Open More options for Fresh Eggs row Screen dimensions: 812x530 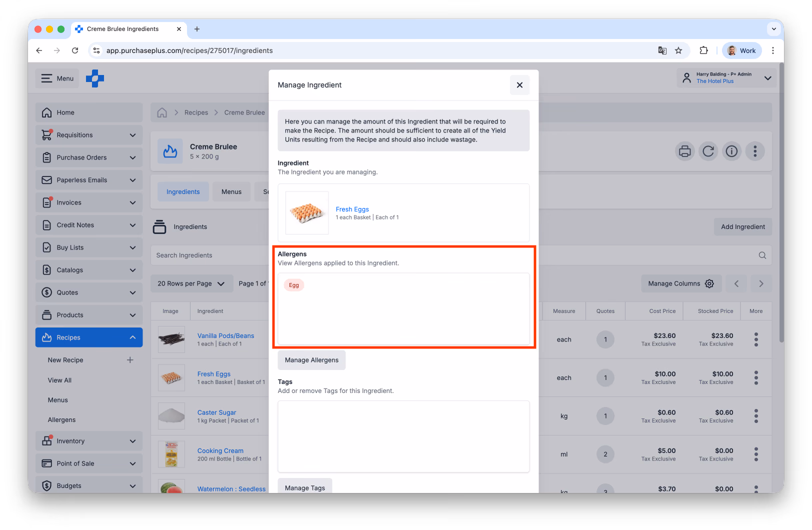point(756,378)
